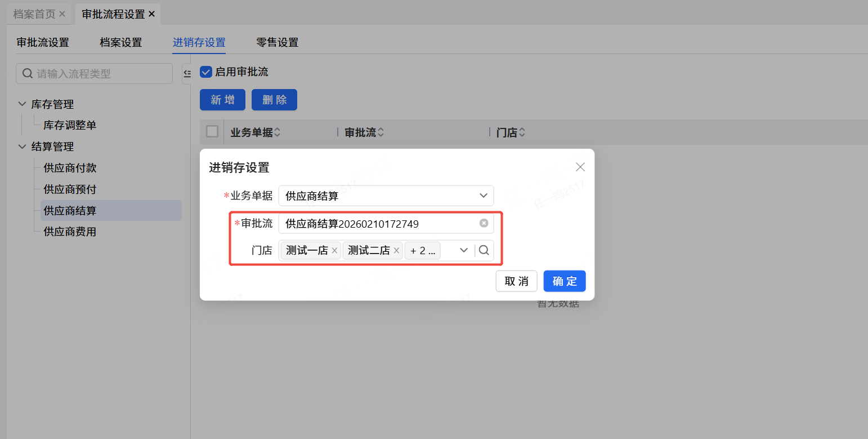The image size is (868, 439).
Task: Collapse the left sidebar panel toggle
Action: point(187,74)
